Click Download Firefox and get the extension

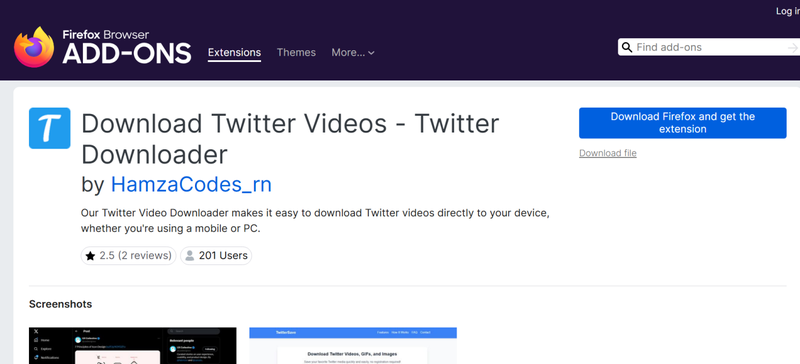(x=683, y=123)
